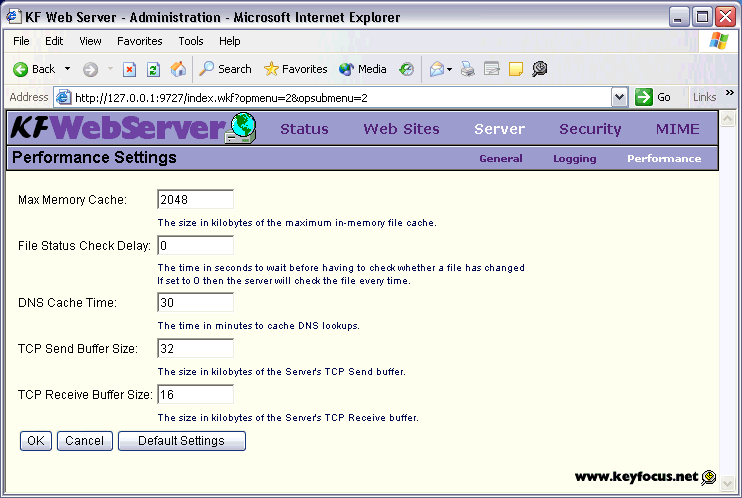Open the File menu
Image resolution: width=742 pixels, height=498 pixels.
[x=21, y=41]
